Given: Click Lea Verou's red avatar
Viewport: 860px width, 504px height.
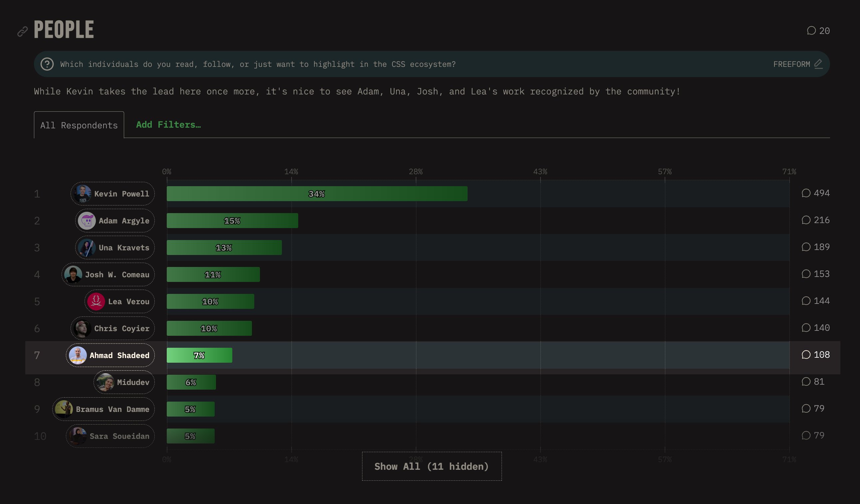Looking at the screenshot, I should coord(96,302).
